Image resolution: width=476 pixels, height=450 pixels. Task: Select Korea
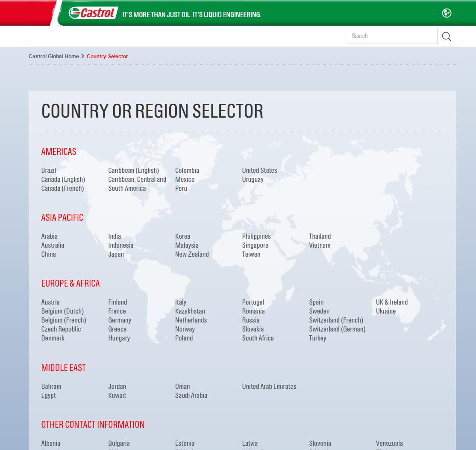click(182, 237)
